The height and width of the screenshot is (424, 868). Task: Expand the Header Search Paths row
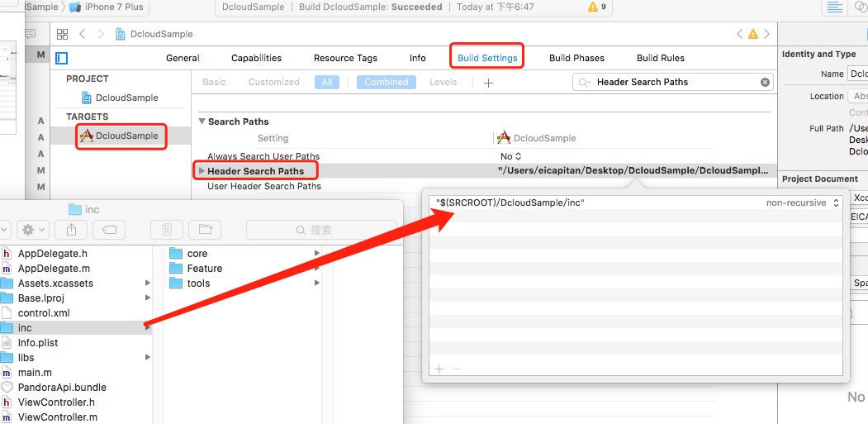tap(202, 171)
